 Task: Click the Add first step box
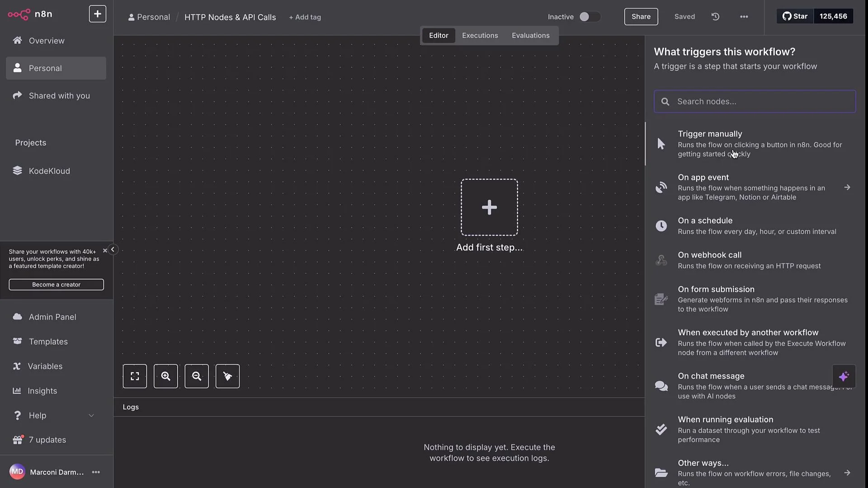[x=489, y=207]
